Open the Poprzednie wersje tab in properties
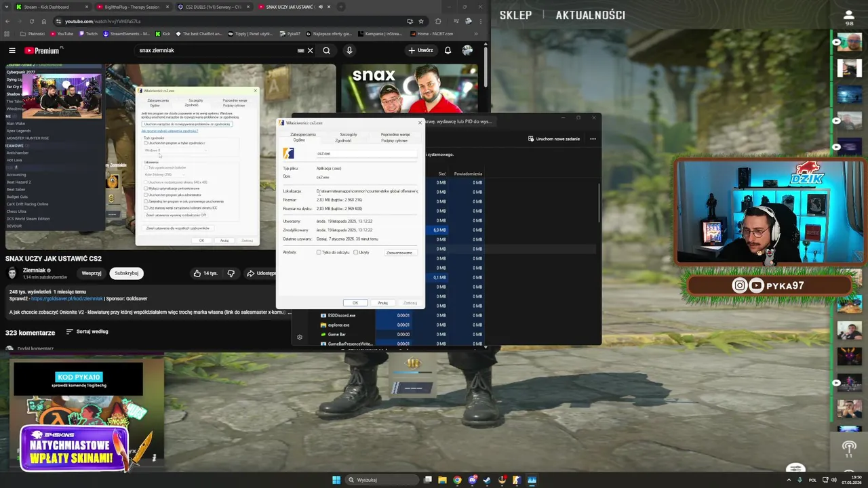868x488 pixels. point(395,134)
